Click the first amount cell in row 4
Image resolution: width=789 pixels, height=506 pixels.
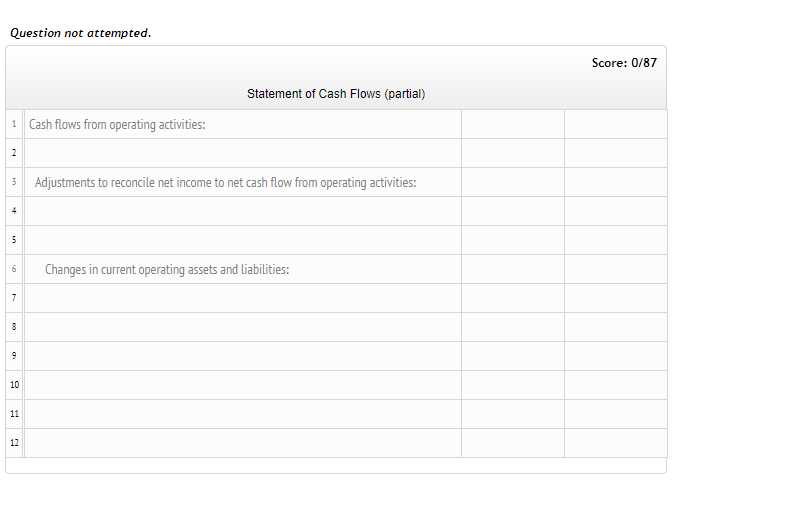pos(513,211)
